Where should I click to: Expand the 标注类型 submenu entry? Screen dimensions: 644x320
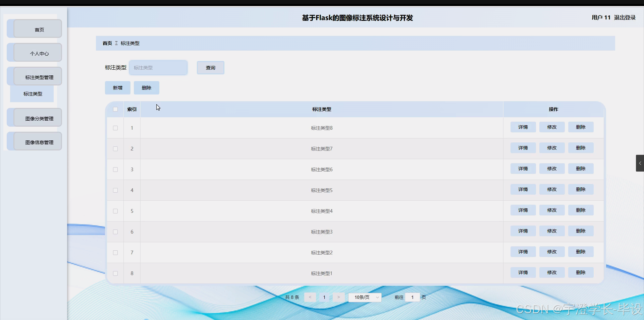[x=32, y=94]
